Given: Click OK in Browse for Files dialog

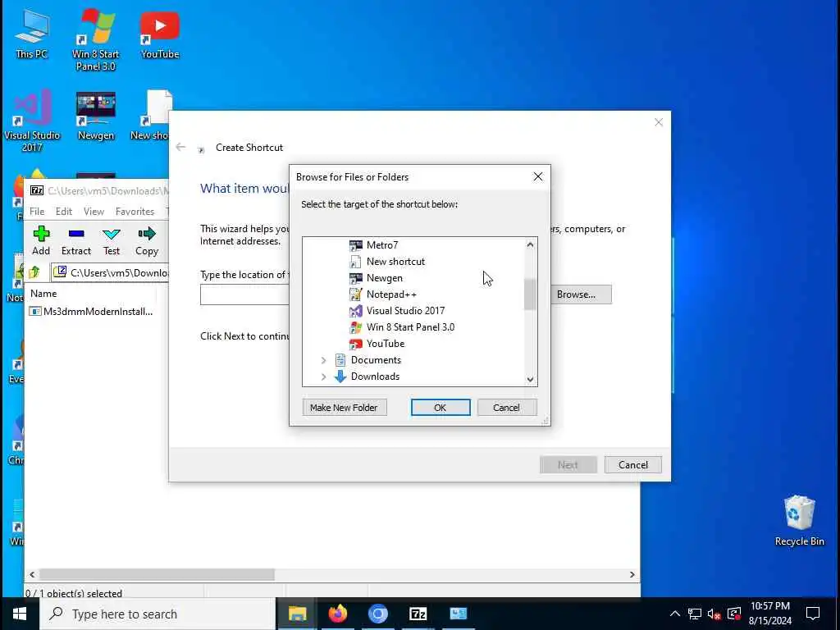Looking at the screenshot, I should (441, 408).
